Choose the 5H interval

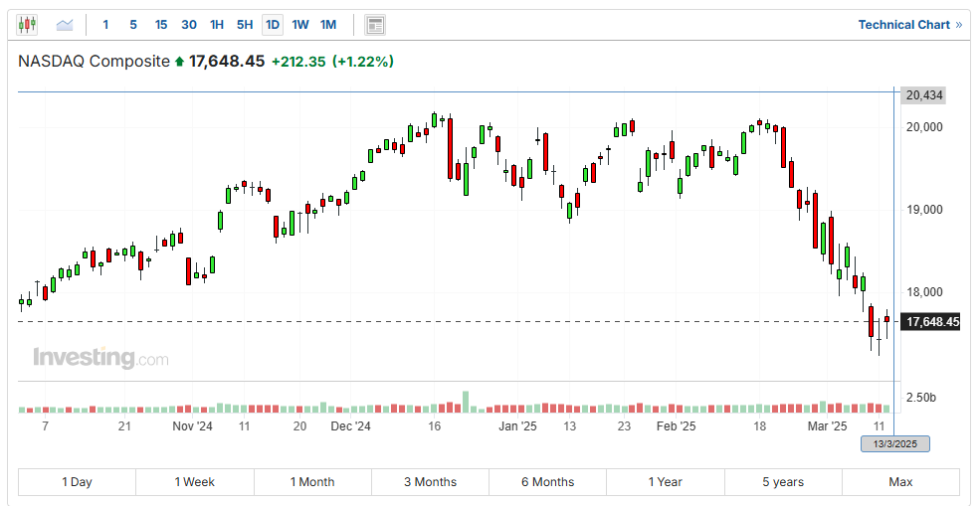pyautogui.click(x=245, y=24)
